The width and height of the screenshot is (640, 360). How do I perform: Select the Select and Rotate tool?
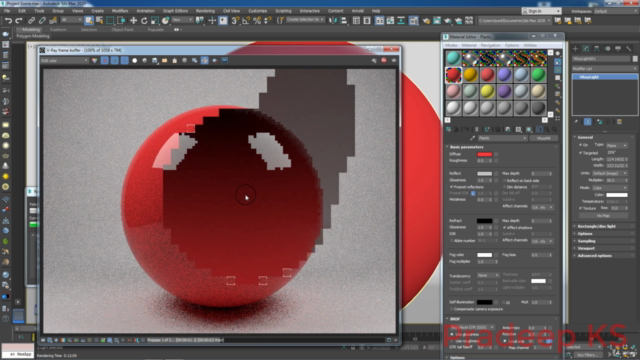(x=144, y=20)
